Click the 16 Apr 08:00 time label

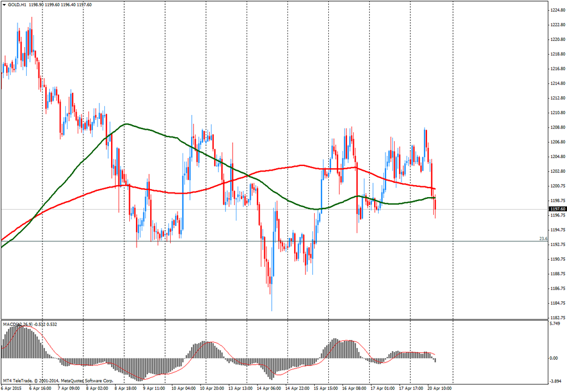click(354, 389)
